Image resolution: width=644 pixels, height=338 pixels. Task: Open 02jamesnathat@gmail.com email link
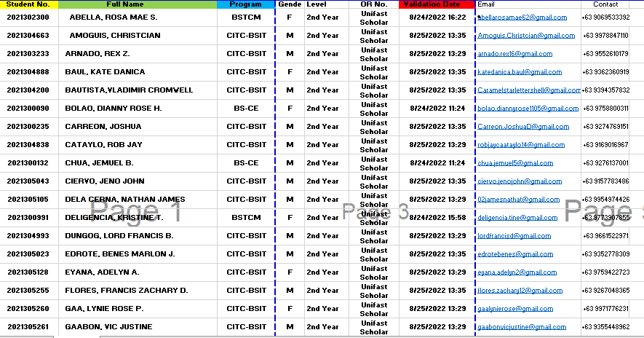[x=518, y=200]
